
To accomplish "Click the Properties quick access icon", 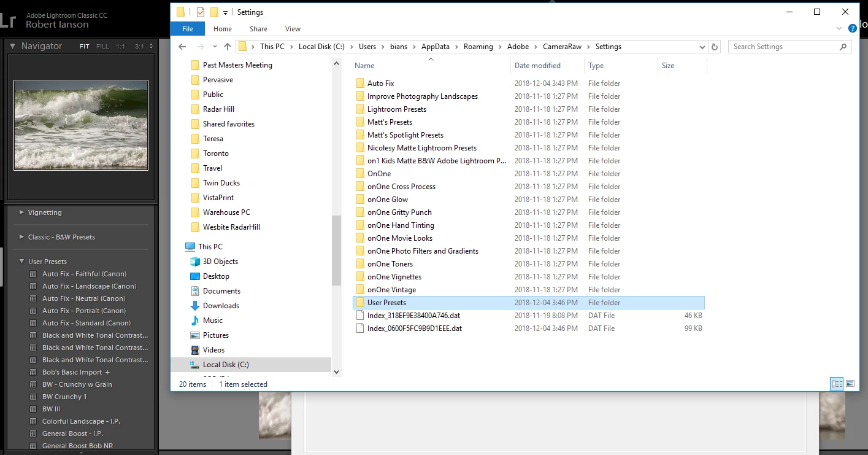I will pyautogui.click(x=200, y=12).
